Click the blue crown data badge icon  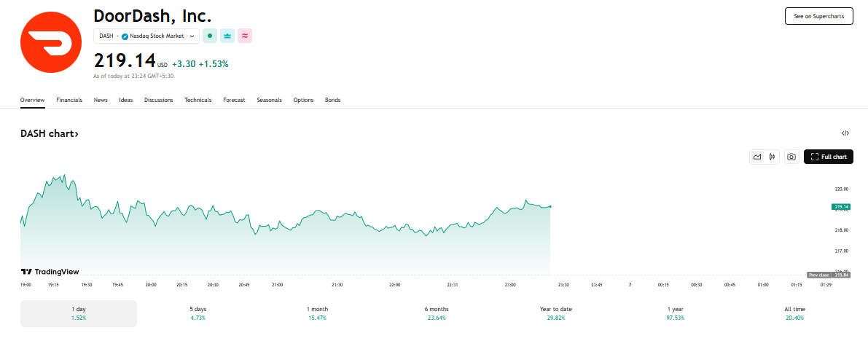(227, 36)
